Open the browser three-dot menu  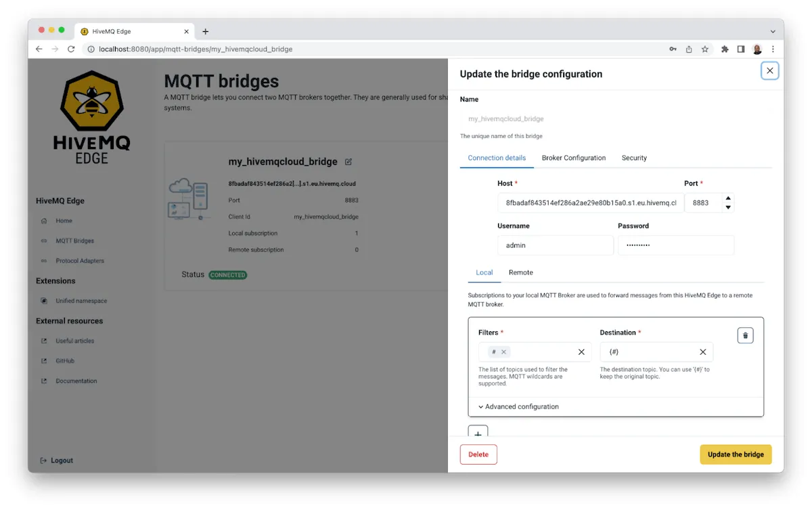click(773, 49)
